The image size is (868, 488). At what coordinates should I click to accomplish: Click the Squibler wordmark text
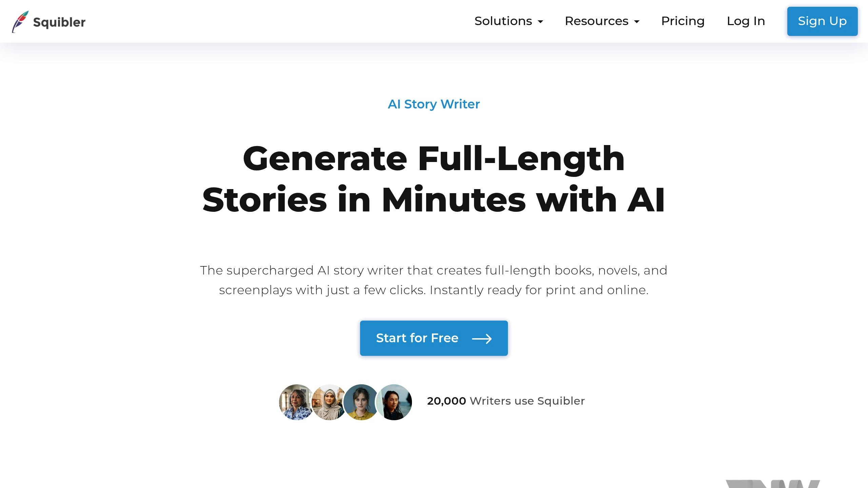tap(59, 22)
